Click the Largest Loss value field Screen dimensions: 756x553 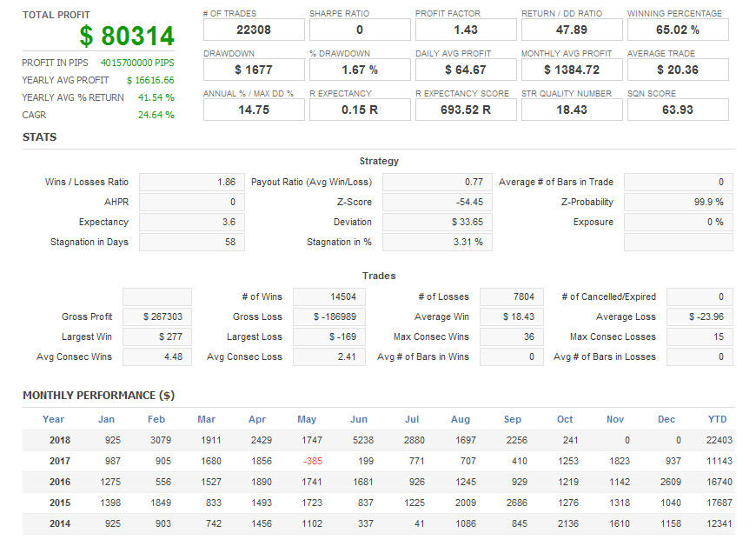click(329, 337)
